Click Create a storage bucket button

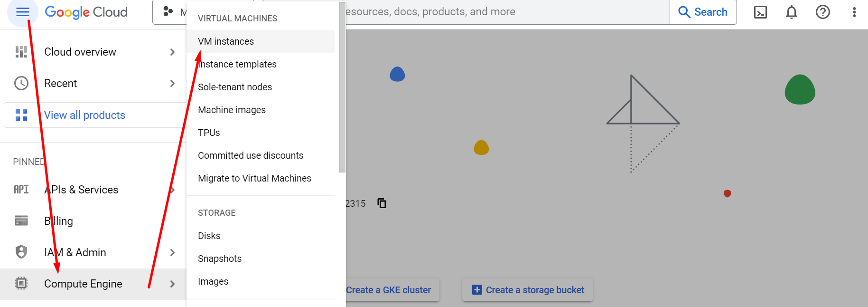pyautogui.click(x=528, y=290)
